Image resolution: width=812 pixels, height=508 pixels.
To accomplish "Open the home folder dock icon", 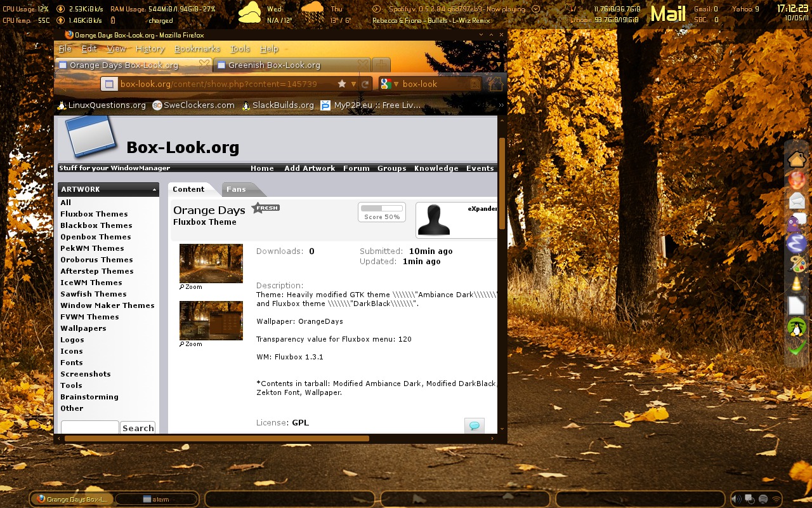I will pos(797,159).
